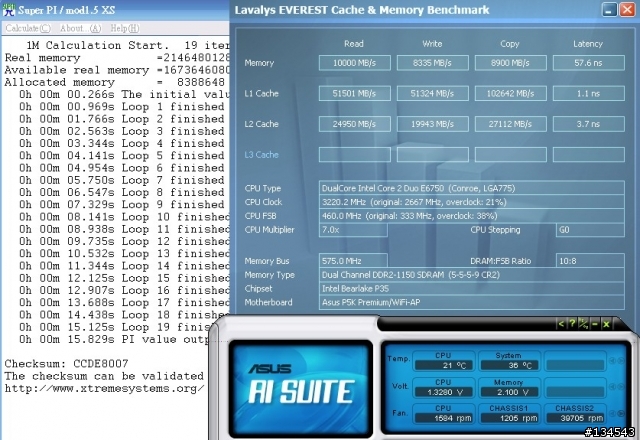The image size is (640, 440).
Task: Click Memory voltage reading 2.100 V
Action: [x=509, y=392]
